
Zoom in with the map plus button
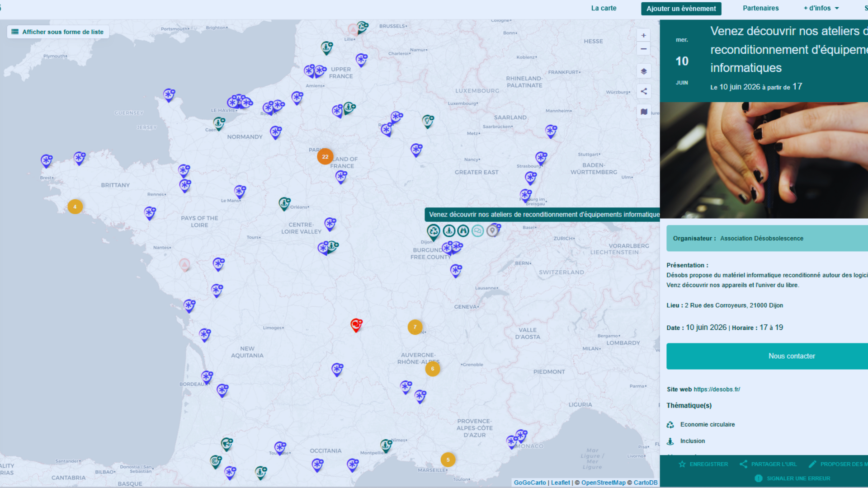tap(643, 35)
